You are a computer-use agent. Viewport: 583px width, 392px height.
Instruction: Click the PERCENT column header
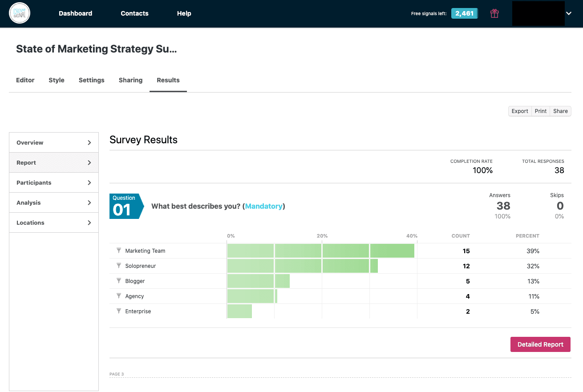tap(527, 236)
